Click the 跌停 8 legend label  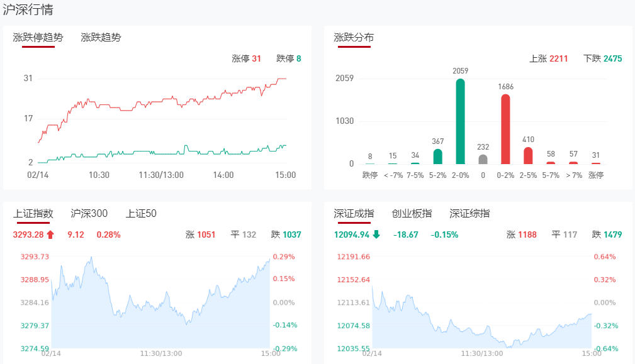(288, 58)
